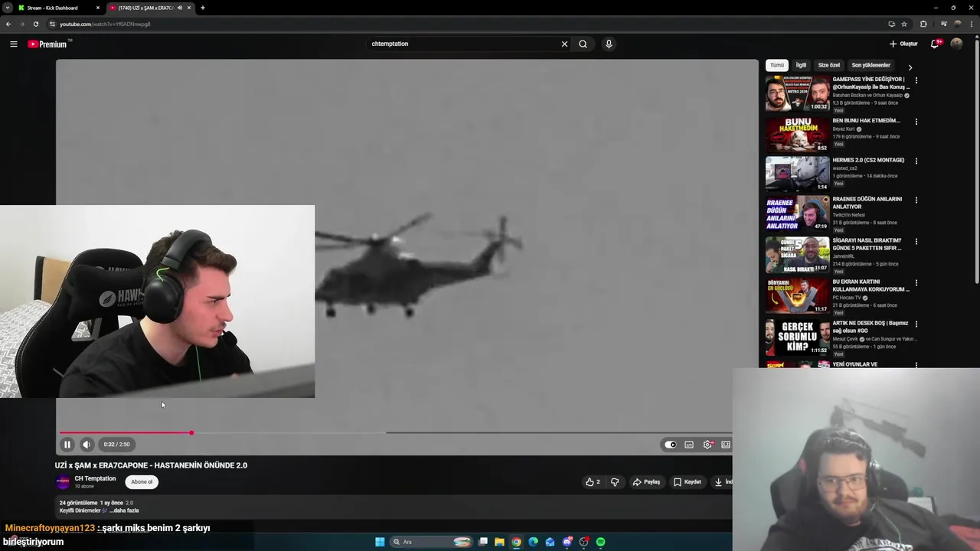Screen dimensions: 980x551
Task: Open options menu for BU EKRAN KARTINI video
Action: (916, 283)
